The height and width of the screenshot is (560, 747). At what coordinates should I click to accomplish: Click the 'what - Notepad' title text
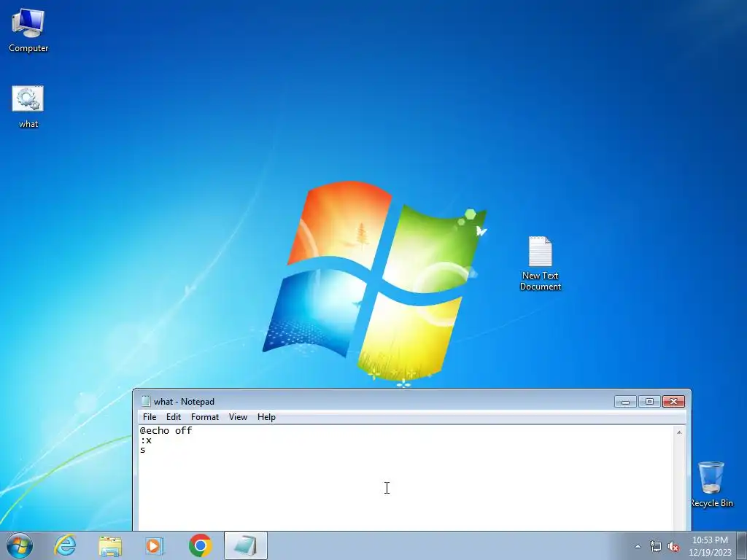tap(184, 402)
